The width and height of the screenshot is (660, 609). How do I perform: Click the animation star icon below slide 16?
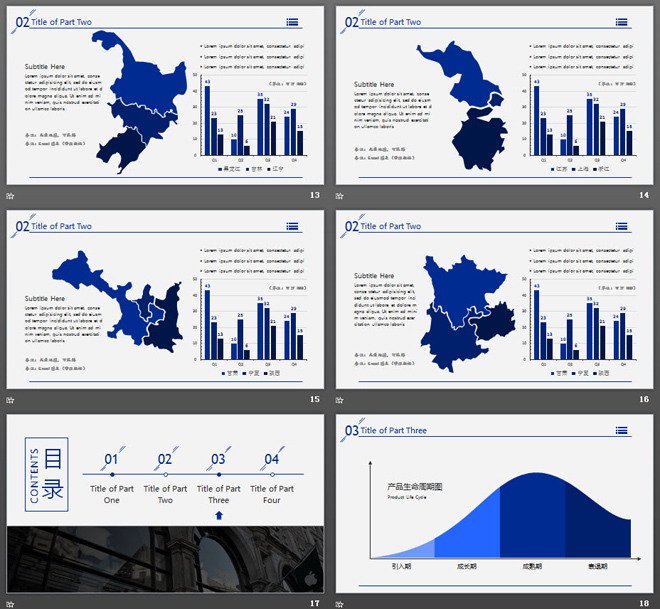coord(340,399)
